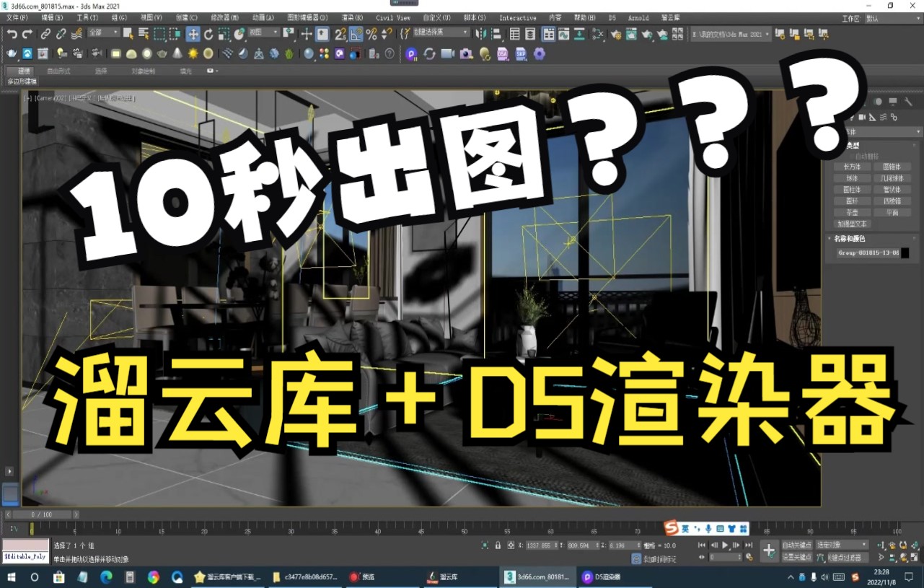Toggle Percent Snap button
Screen dimensions: 924x588
371,33
